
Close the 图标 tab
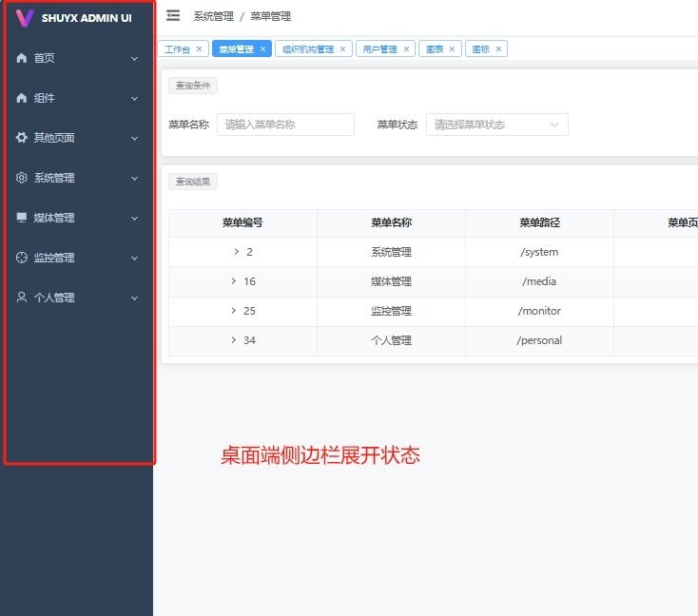point(498,49)
